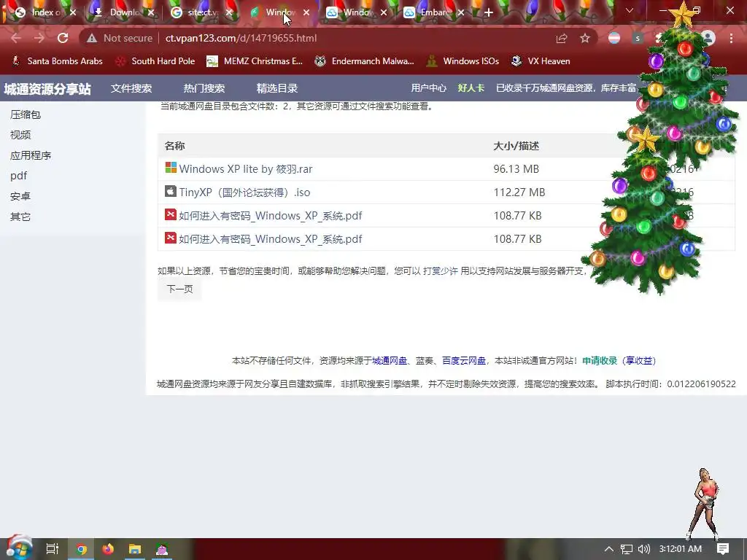Open the TinyXP .iso file link
This screenshot has width=747, height=560.
pyautogui.click(x=245, y=192)
